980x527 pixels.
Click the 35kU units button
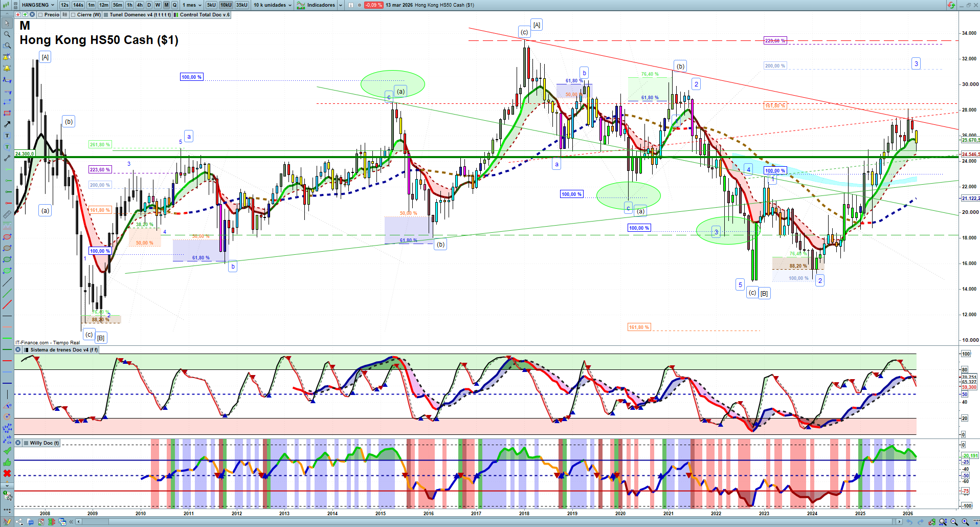click(x=242, y=5)
